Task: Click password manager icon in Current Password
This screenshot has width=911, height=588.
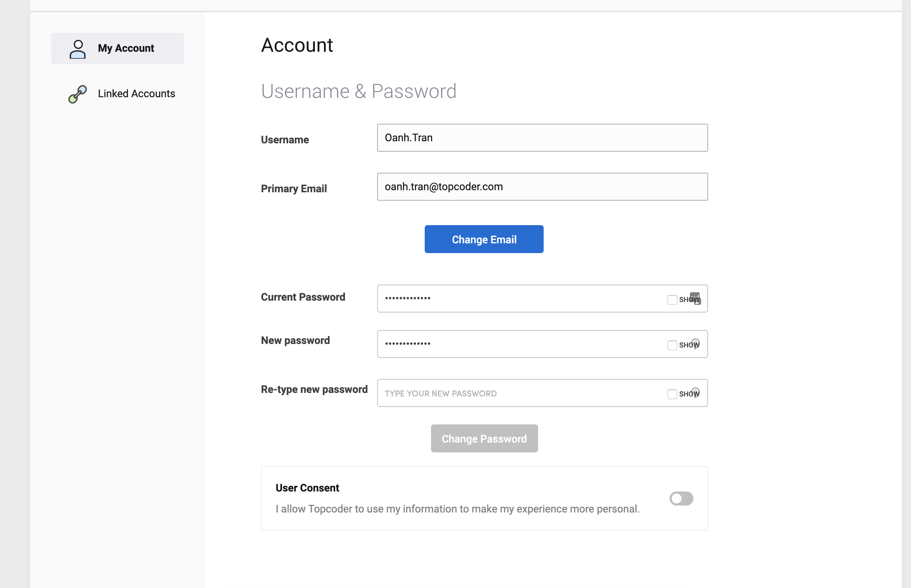Action: [x=695, y=298]
